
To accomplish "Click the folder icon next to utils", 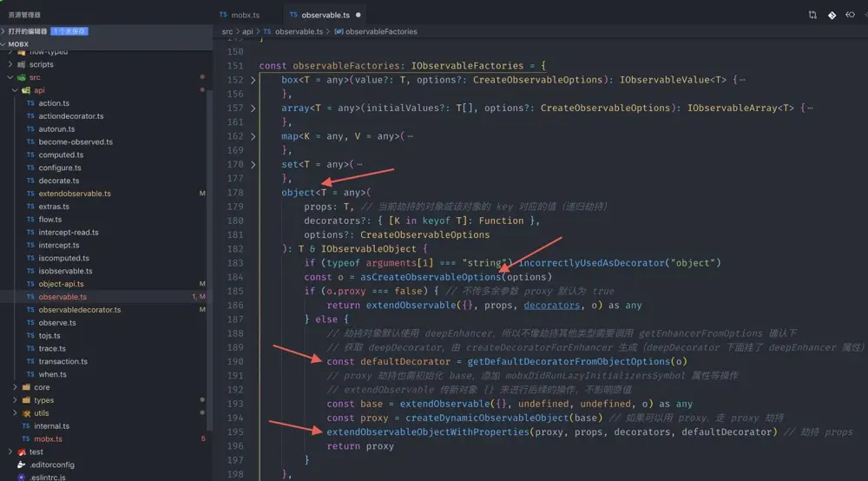I will (x=26, y=413).
